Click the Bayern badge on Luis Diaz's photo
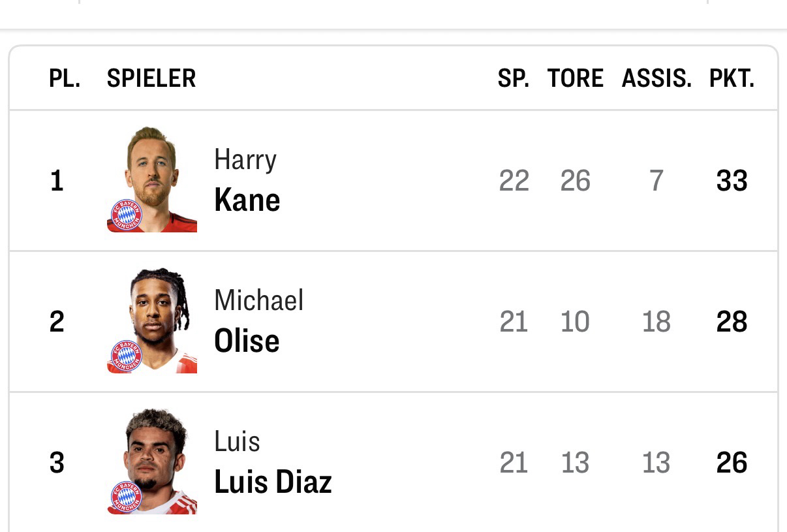Viewport: 787px width, 532px height. pyautogui.click(x=126, y=497)
